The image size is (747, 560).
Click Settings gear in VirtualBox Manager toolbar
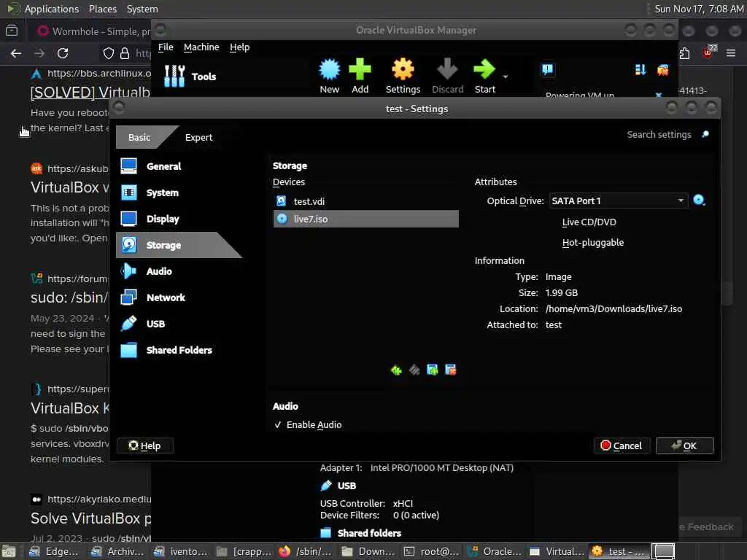click(x=403, y=76)
